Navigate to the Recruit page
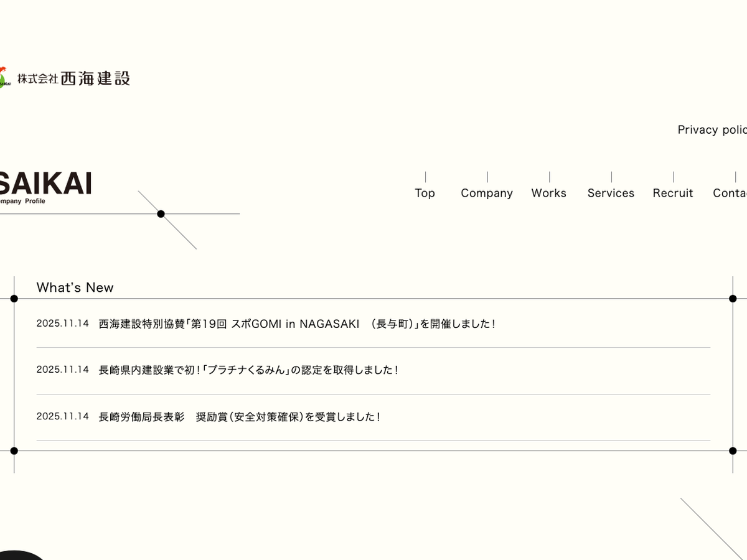This screenshot has width=747, height=560. point(673,193)
